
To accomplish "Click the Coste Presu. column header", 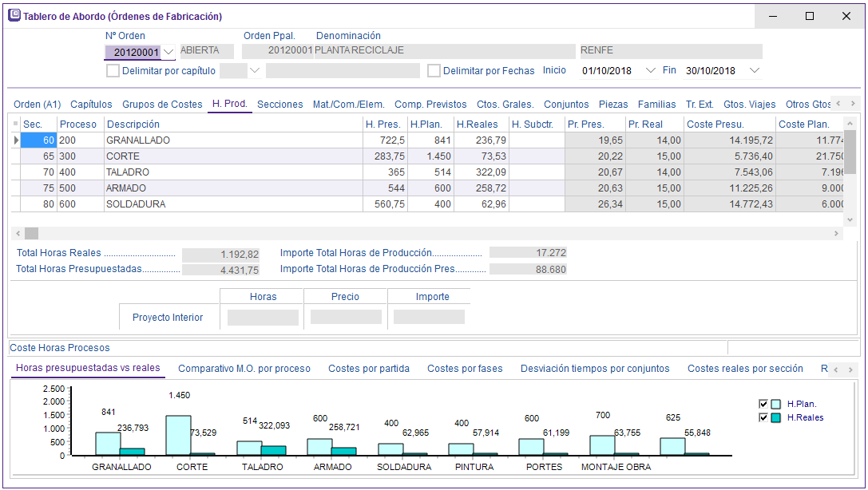I will [728, 124].
